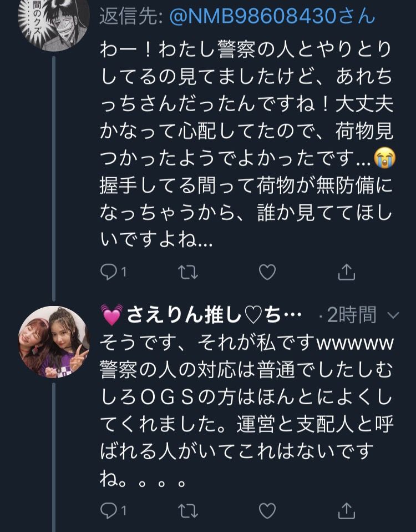Share the さえりん推し tweet
This screenshot has width=416, height=532.
347,511
